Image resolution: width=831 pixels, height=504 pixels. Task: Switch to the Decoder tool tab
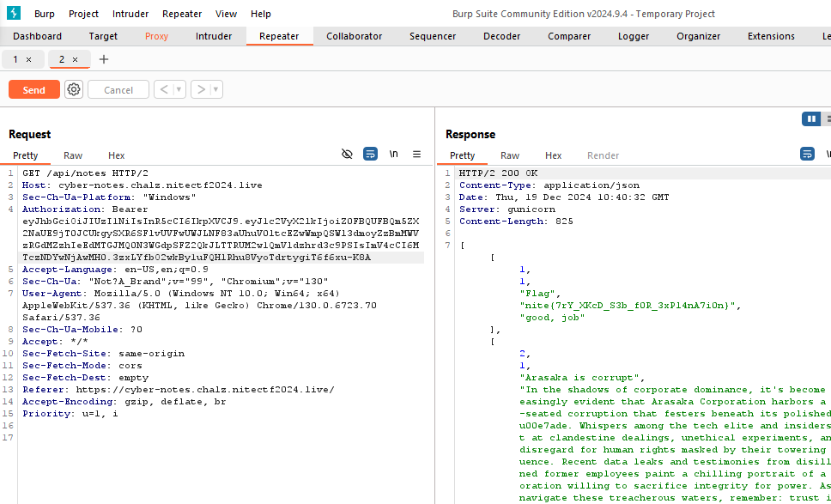(x=501, y=36)
